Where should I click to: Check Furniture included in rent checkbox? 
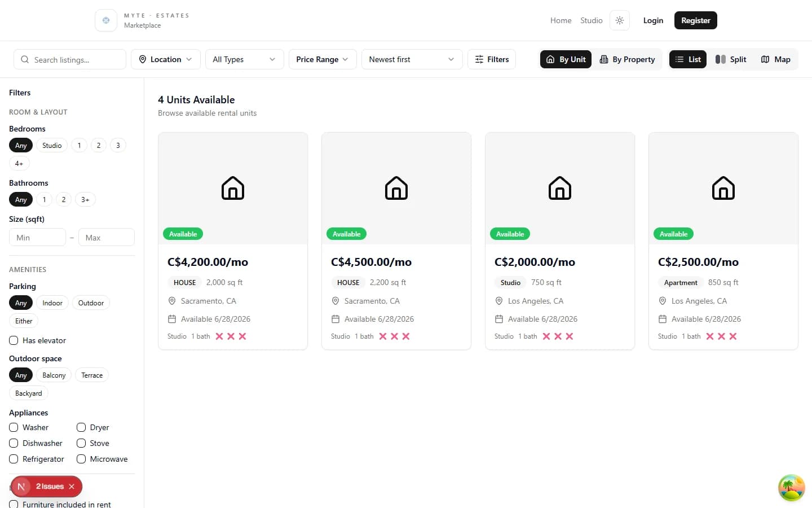click(14, 504)
